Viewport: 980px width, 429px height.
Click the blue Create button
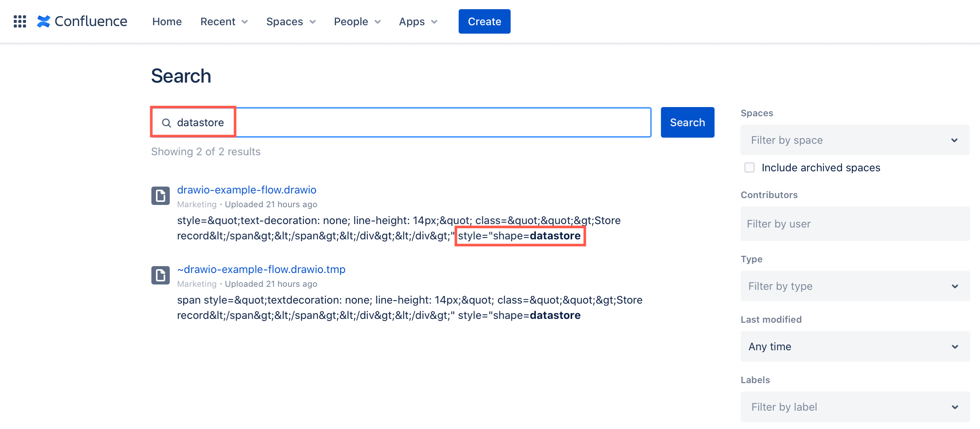pyautogui.click(x=484, y=21)
